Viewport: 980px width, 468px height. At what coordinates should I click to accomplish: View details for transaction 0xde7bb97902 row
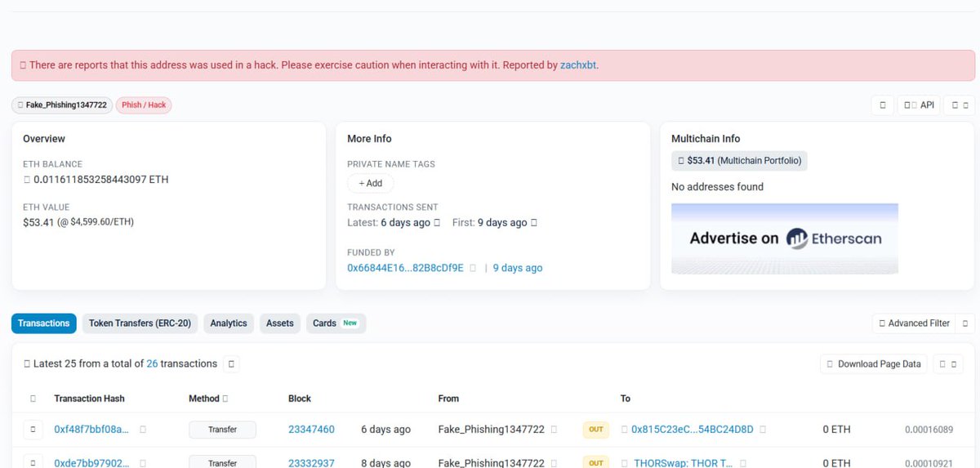point(33,462)
